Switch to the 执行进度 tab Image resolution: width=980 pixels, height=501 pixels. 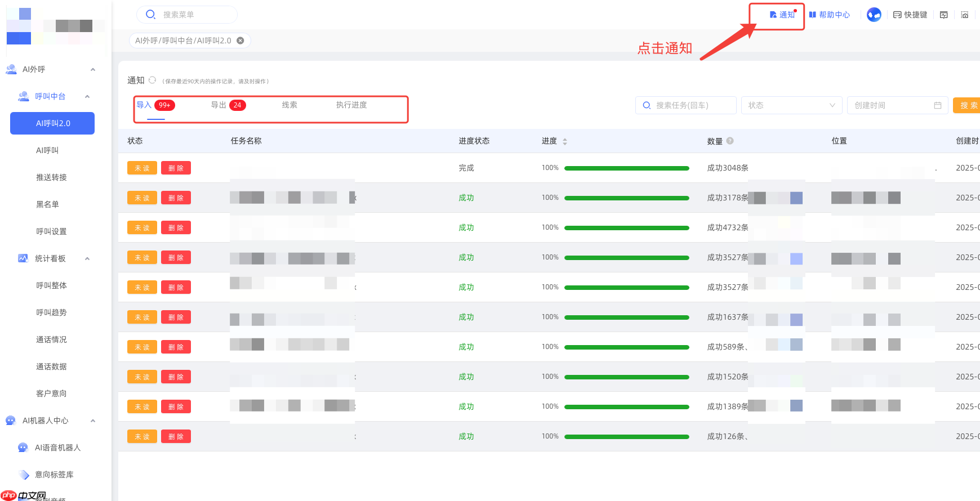(351, 105)
